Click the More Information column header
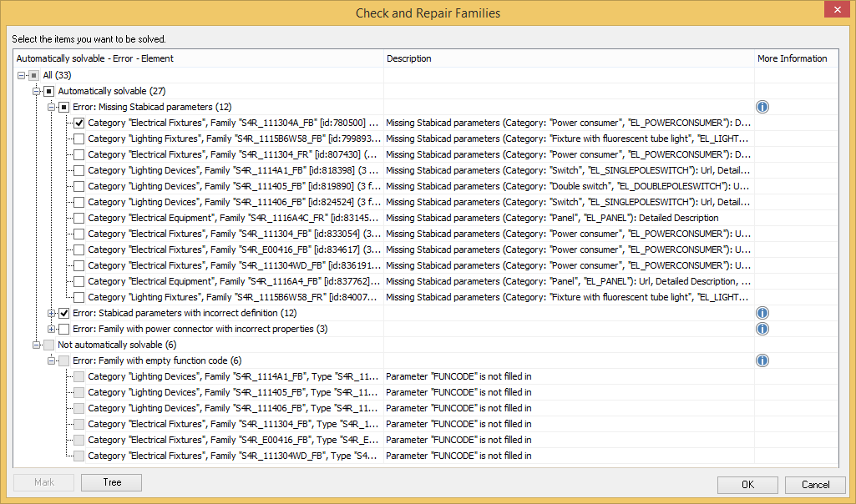 coord(796,58)
